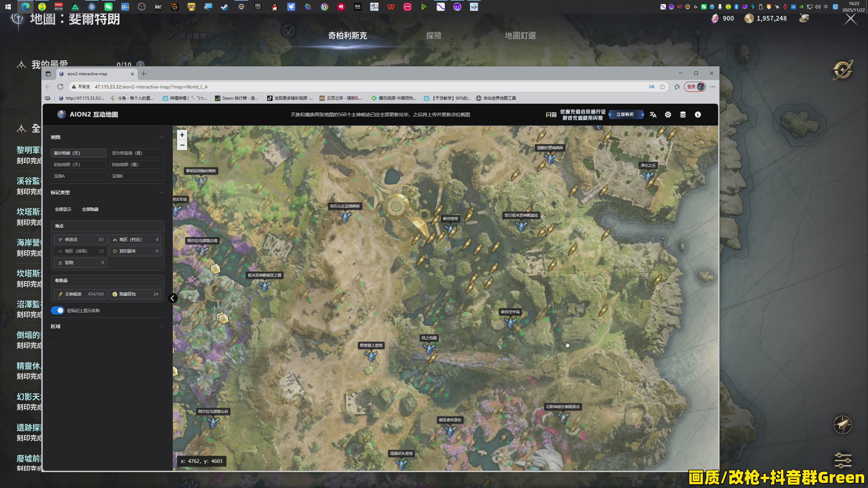The image size is (868, 488).
Task: Open the settings gear in map header
Action: (x=668, y=115)
